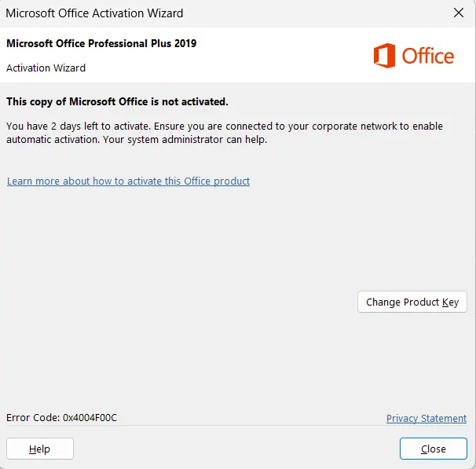Viewport: 476px width, 469px height.
Task: Click the 'system administrator can help' sentence
Action: coord(185,140)
